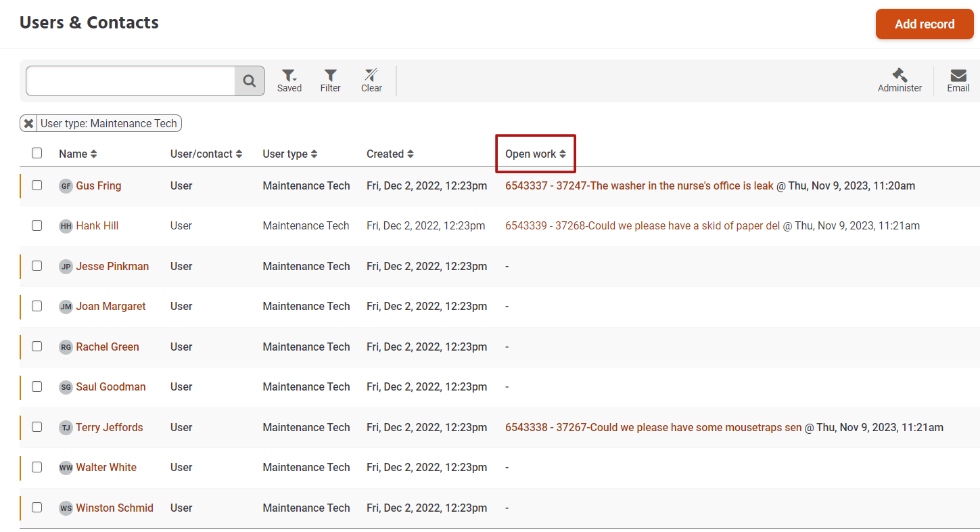Open Joan Margaret's record

point(111,307)
